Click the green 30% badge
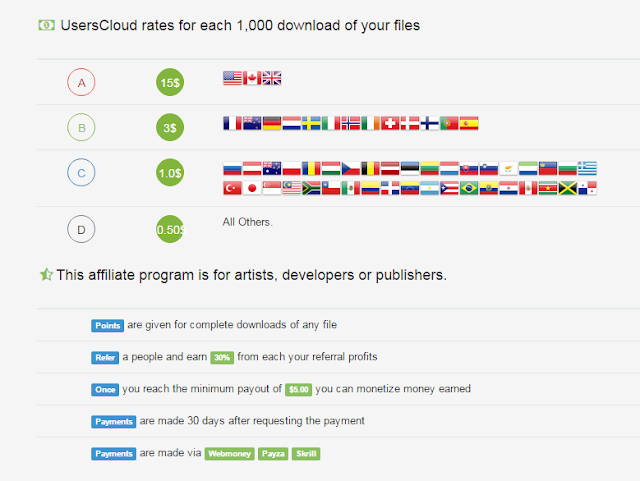Image resolution: width=640 pixels, height=481 pixels. click(222, 357)
